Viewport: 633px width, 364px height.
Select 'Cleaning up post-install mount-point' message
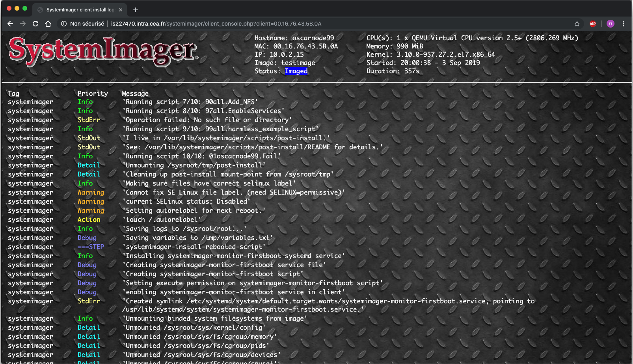[x=228, y=174]
